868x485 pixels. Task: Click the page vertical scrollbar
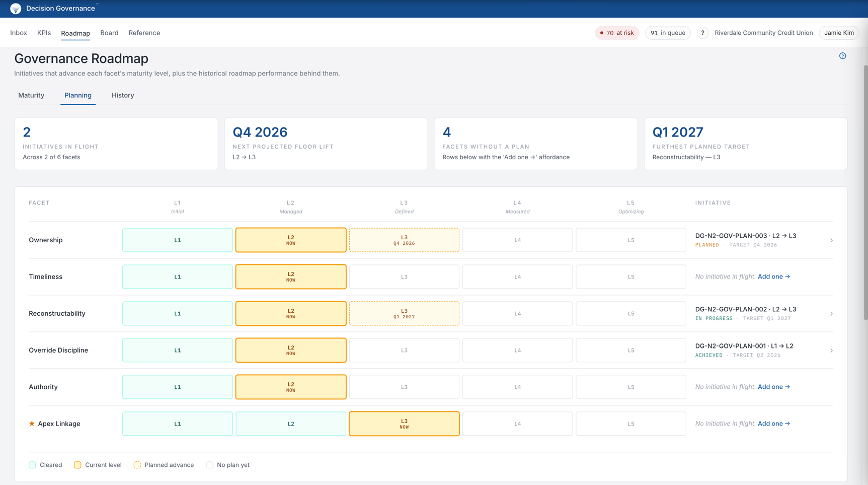coord(865,191)
